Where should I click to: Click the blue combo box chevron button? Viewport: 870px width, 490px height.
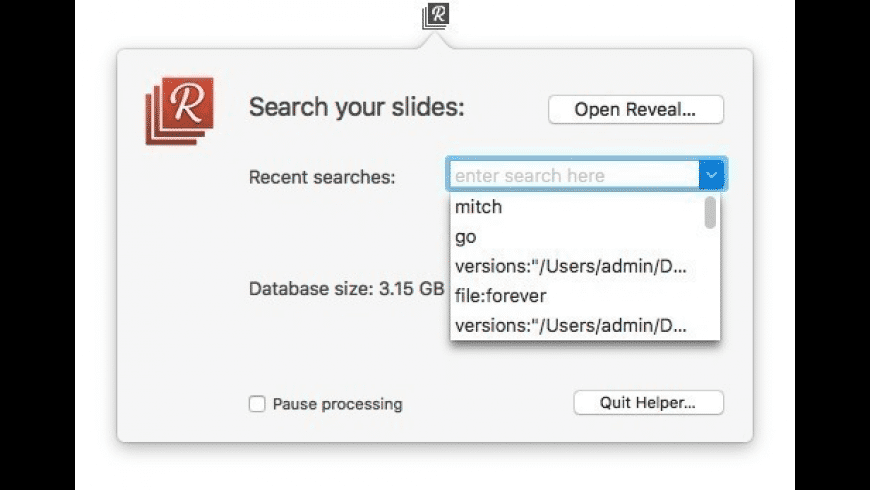(712, 176)
